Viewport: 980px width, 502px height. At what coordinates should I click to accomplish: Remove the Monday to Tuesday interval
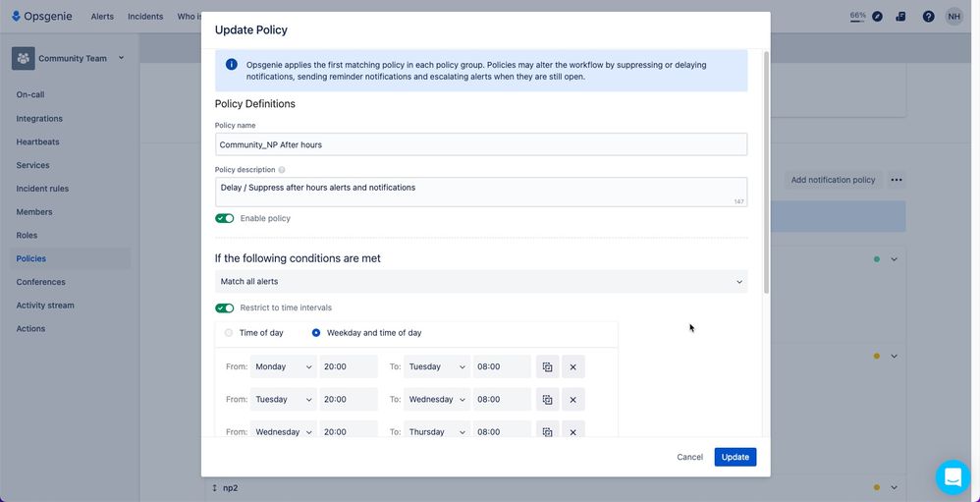[573, 367]
